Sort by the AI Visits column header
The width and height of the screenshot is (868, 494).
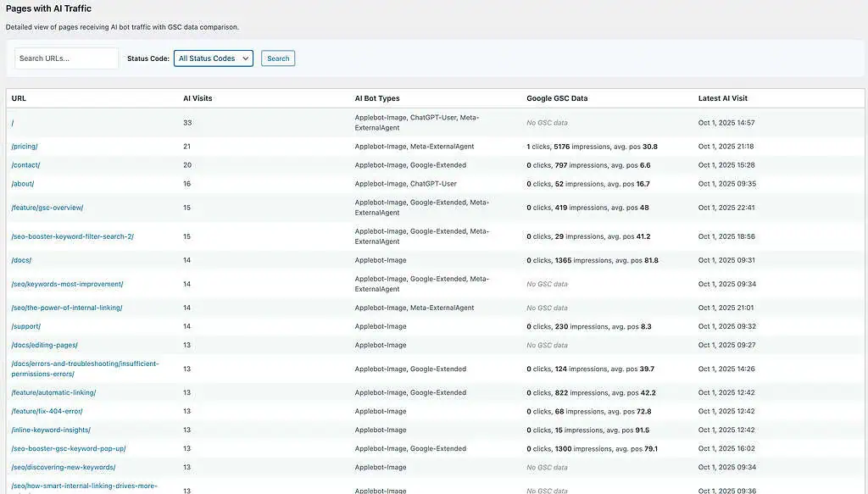coord(198,97)
